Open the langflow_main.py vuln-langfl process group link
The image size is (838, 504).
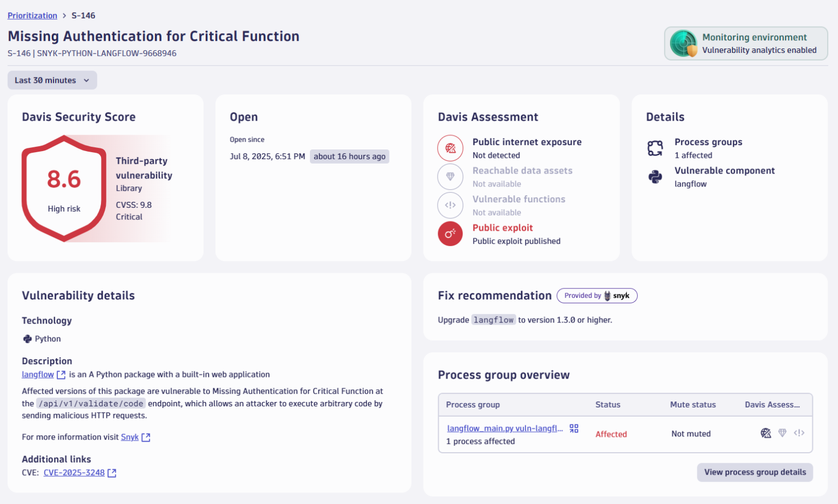[x=503, y=428]
